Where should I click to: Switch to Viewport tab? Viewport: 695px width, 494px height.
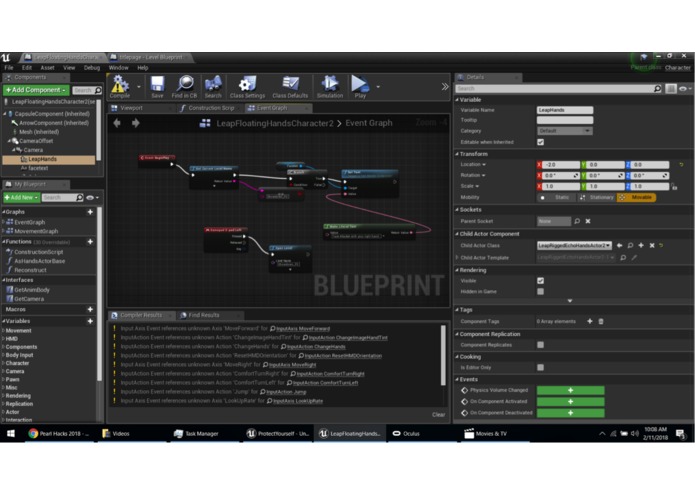131,108
